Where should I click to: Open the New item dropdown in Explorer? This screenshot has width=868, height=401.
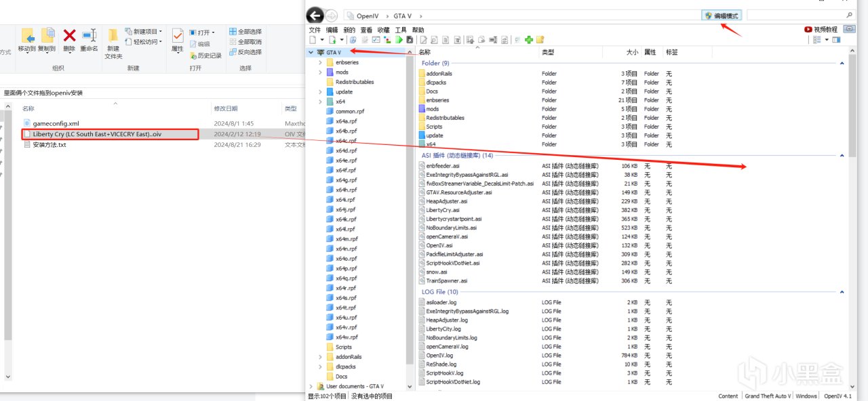(x=144, y=32)
